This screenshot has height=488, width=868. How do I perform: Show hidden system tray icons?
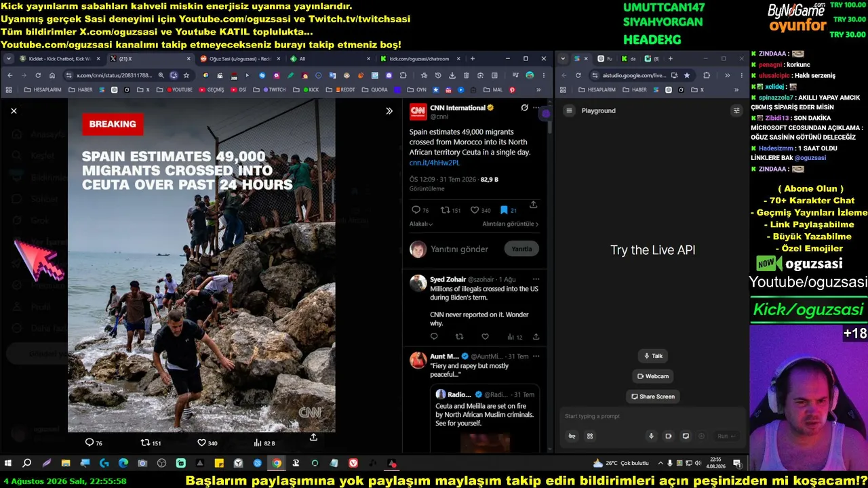coord(660,464)
